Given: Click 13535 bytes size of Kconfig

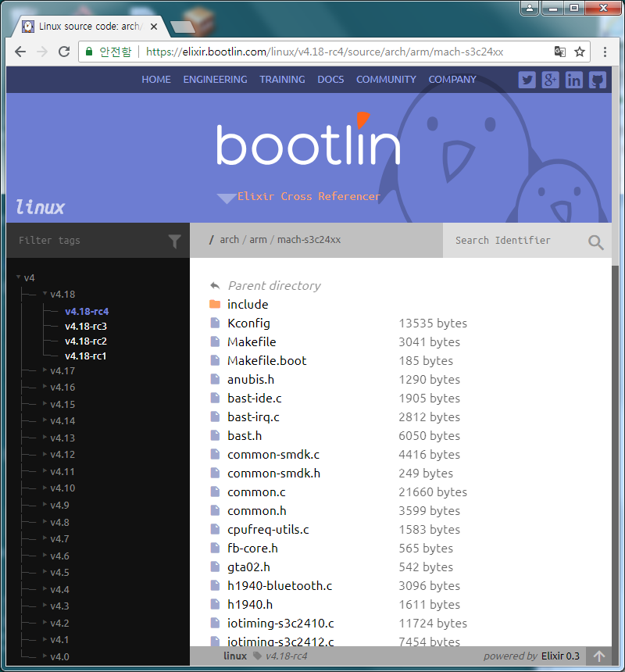Looking at the screenshot, I should click(433, 323).
